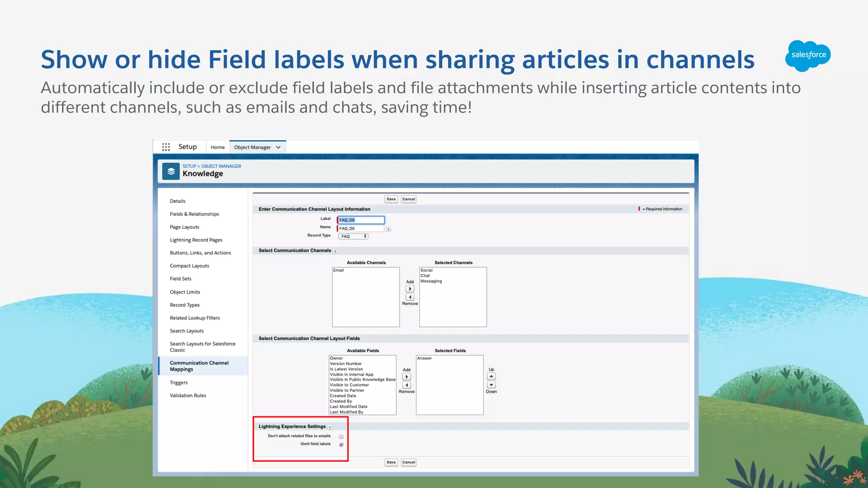Open Related Lookup Filters

195,318
